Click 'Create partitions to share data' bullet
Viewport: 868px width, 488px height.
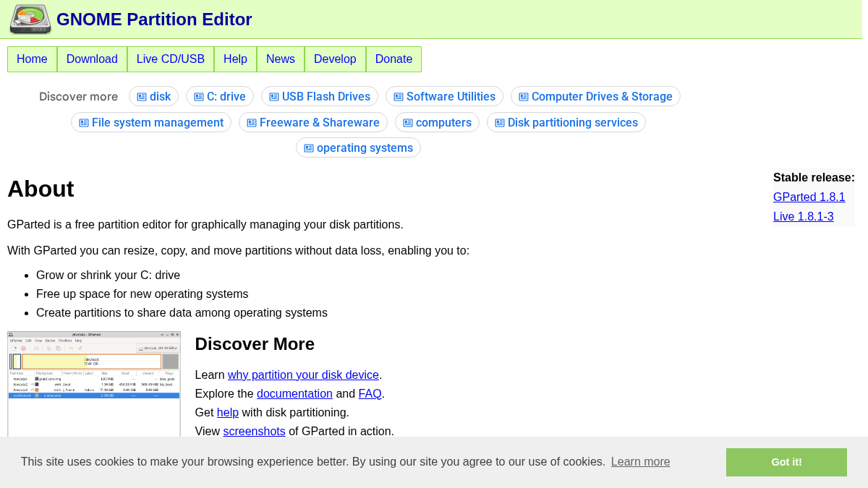(x=182, y=313)
